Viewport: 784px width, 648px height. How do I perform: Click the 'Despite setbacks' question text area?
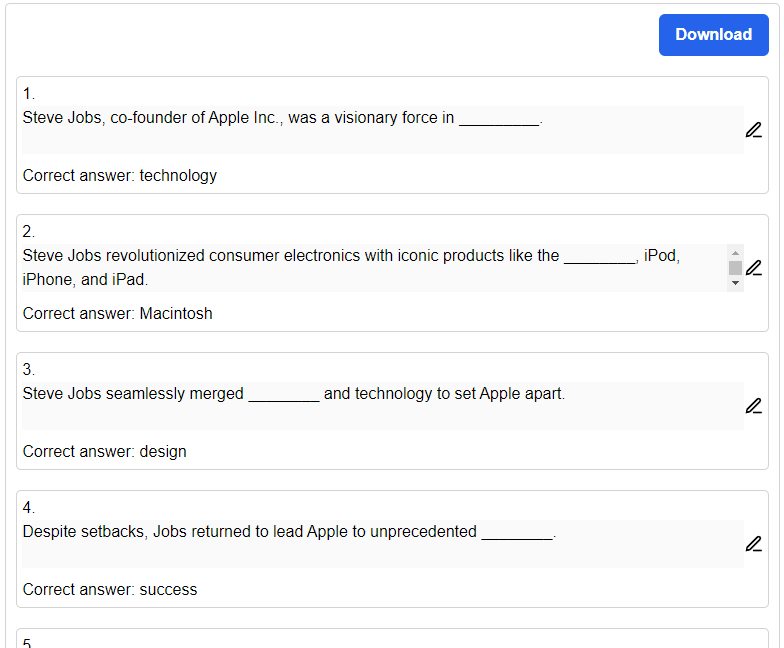(383, 544)
